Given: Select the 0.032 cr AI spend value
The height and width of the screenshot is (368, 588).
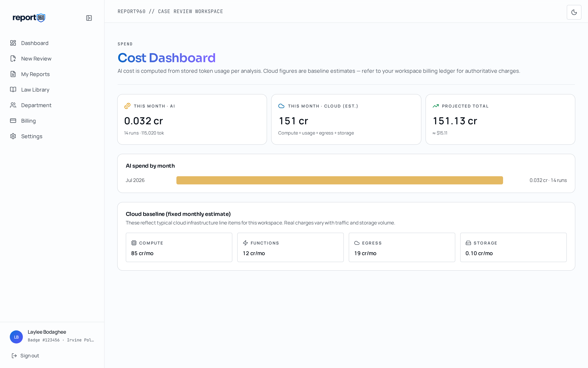Looking at the screenshot, I should 144,121.
